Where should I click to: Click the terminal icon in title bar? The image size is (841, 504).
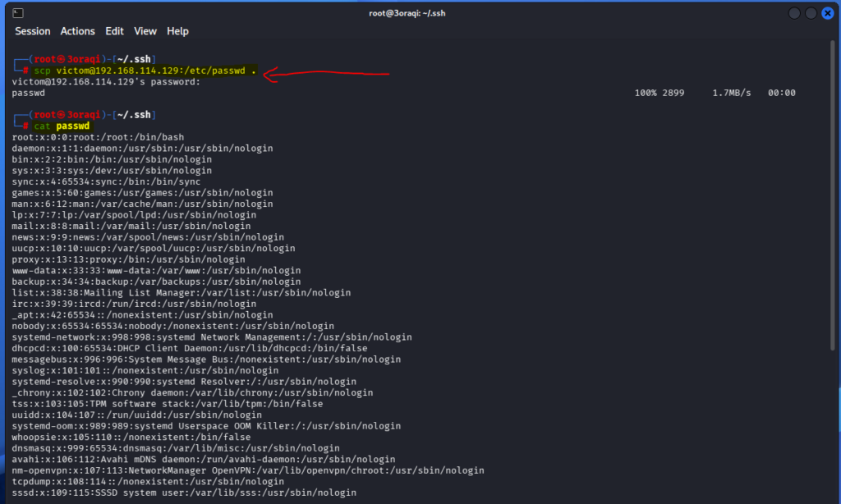(x=18, y=13)
